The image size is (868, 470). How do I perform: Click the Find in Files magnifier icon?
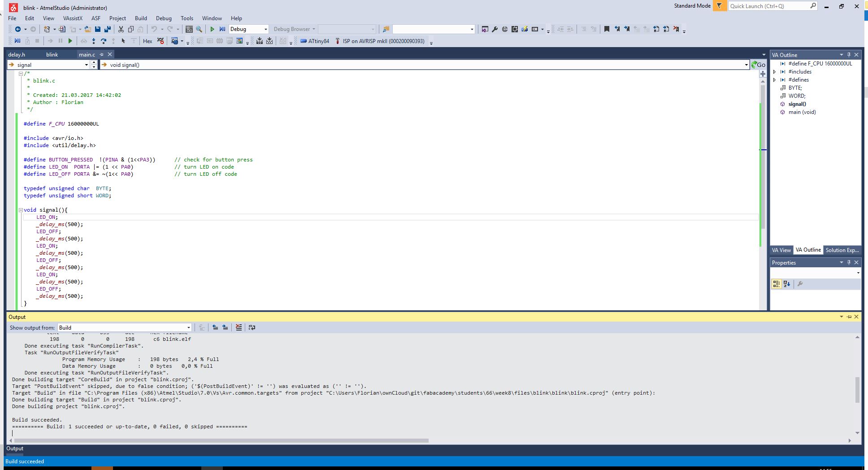click(x=199, y=29)
